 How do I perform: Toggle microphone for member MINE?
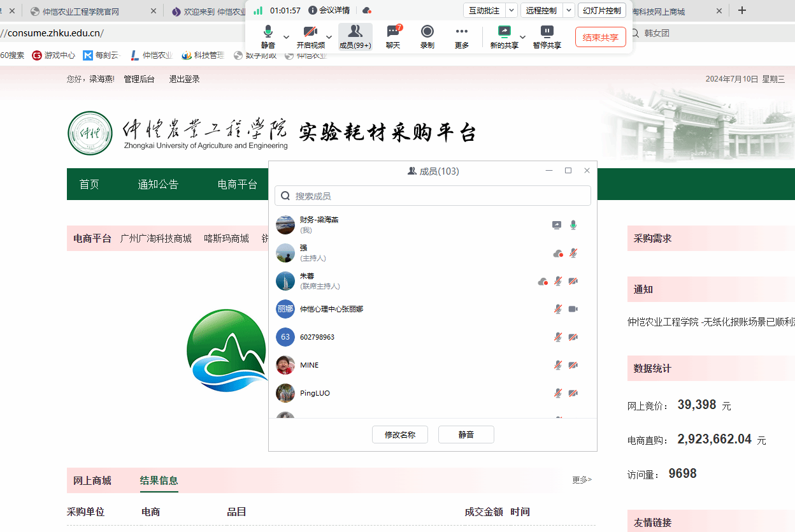point(557,365)
